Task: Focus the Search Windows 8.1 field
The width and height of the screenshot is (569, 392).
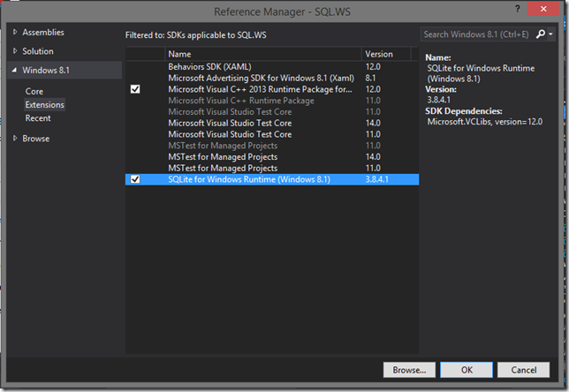Action: pos(477,34)
